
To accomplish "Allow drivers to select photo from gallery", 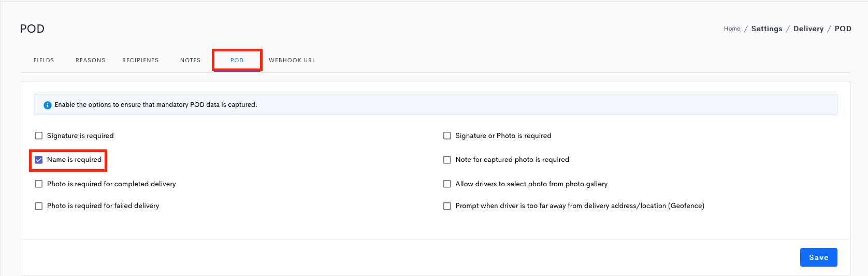I will (447, 184).
